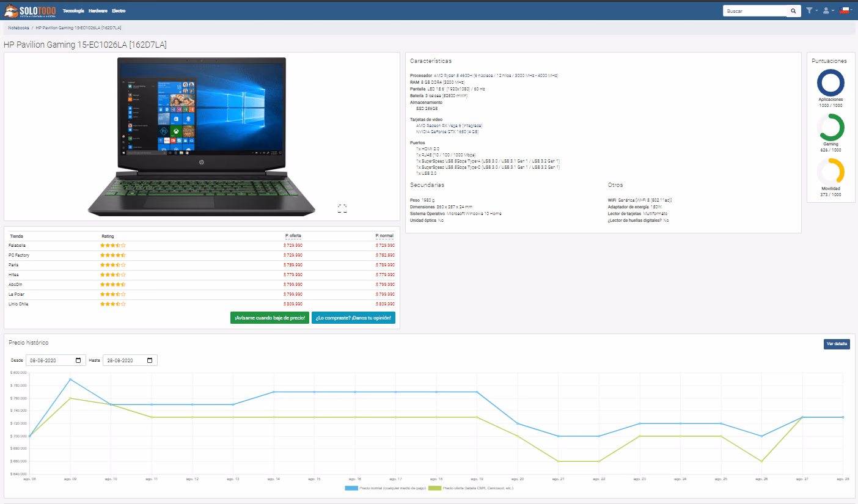Click the AbcDin star rating
The width and height of the screenshot is (858, 504).
[x=113, y=285]
